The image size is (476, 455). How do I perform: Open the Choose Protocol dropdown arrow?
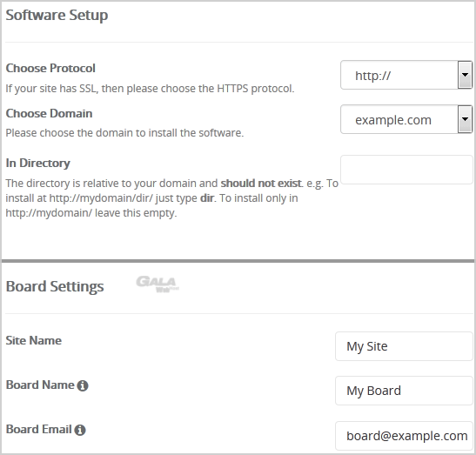[465, 75]
